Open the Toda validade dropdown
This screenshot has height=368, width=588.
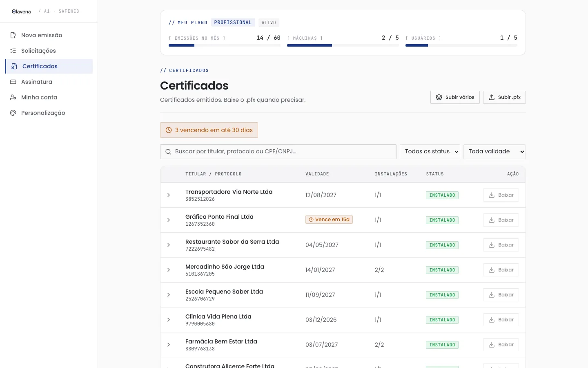tap(494, 152)
